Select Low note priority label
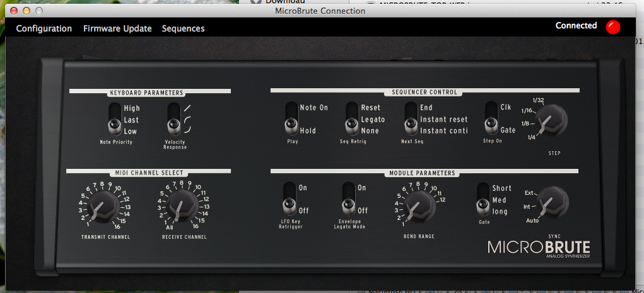 tap(130, 131)
